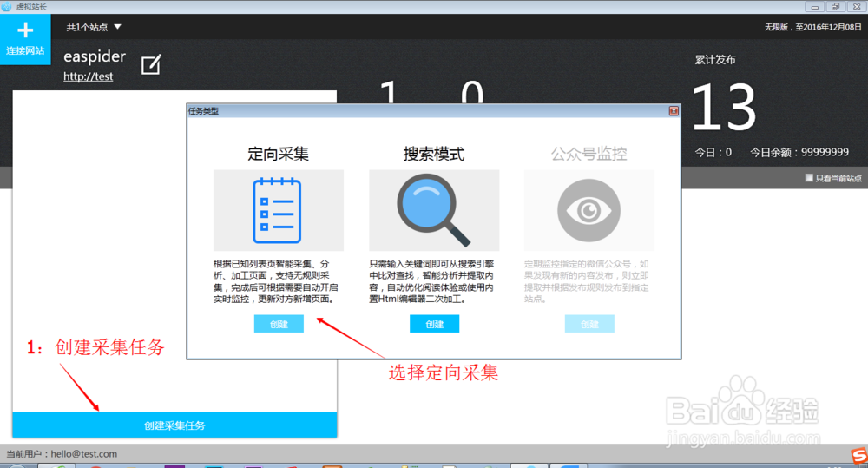Image resolution: width=868 pixels, height=468 pixels.
Task: Restore down the 虚拟站长 window
Action: [x=835, y=7]
